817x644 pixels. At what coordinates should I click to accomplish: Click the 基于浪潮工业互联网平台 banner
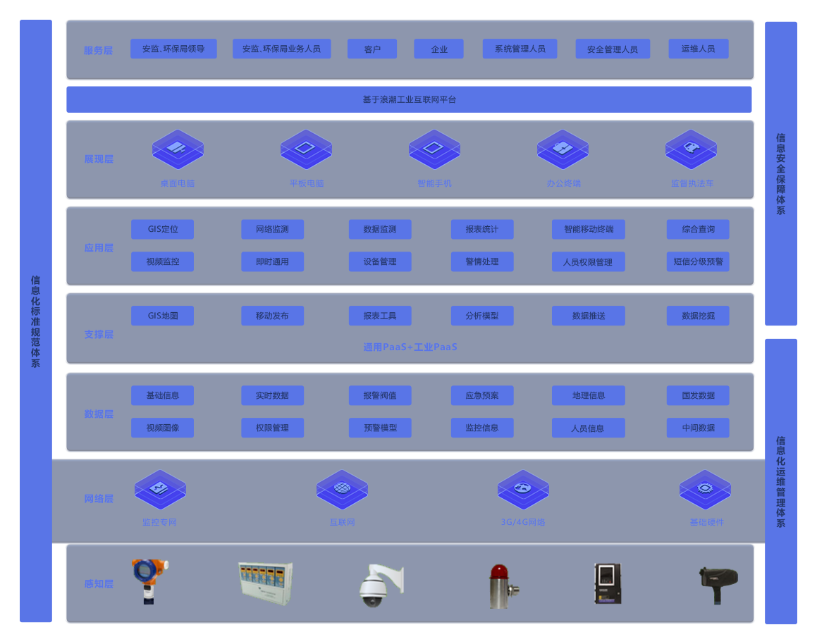(409, 100)
